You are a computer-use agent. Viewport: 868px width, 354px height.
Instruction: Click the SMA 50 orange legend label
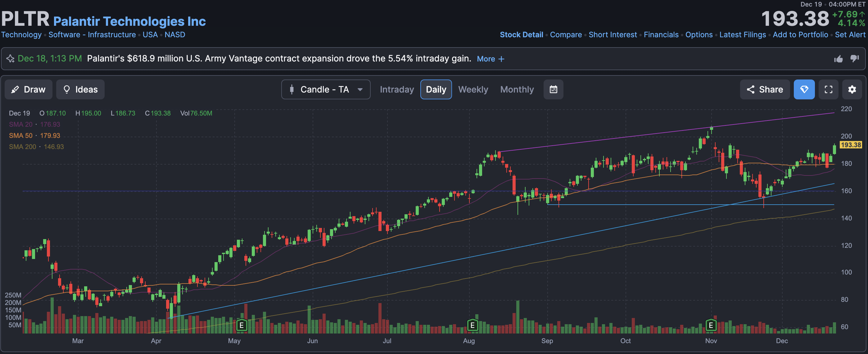coord(20,135)
